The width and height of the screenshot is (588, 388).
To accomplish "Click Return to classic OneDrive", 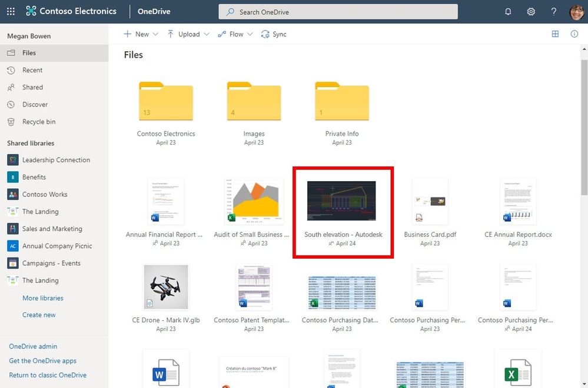I will pyautogui.click(x=48, y=375).
